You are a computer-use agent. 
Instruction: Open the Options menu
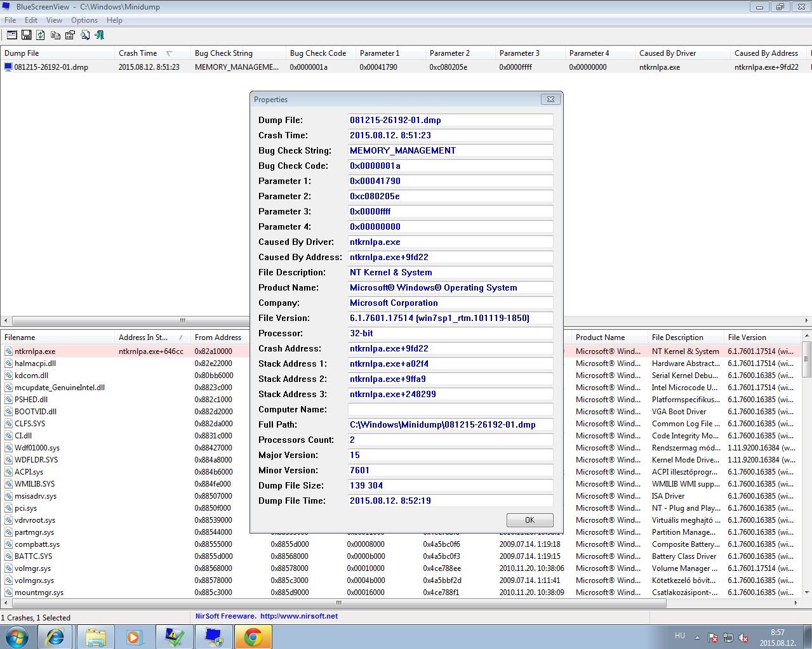(x=84, y=20)
